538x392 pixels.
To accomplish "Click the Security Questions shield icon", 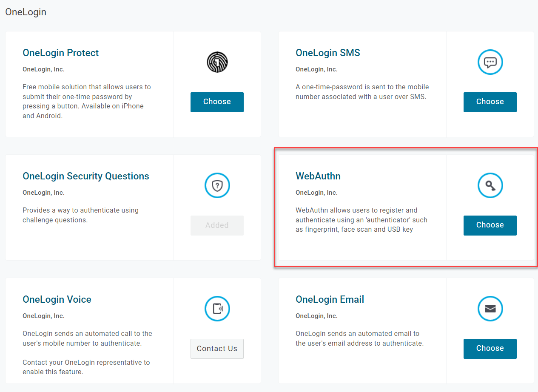I will pyautogui.click(x=217, y=185).
